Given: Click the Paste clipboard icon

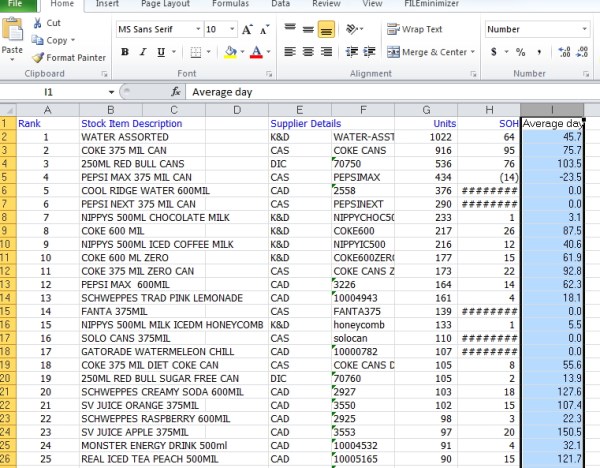Looking at the screenshot, I should tap(12, 30).
